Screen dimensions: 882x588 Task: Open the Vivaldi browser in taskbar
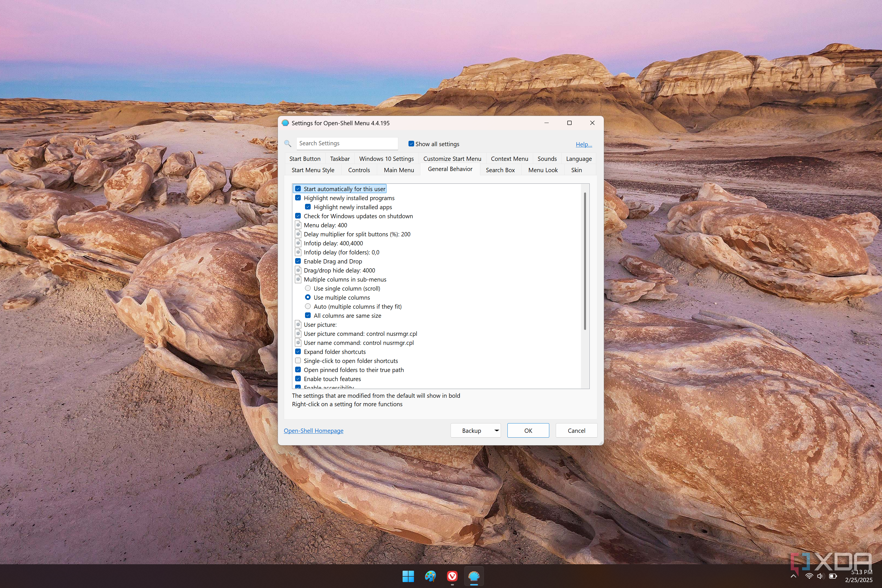[452, 576]
